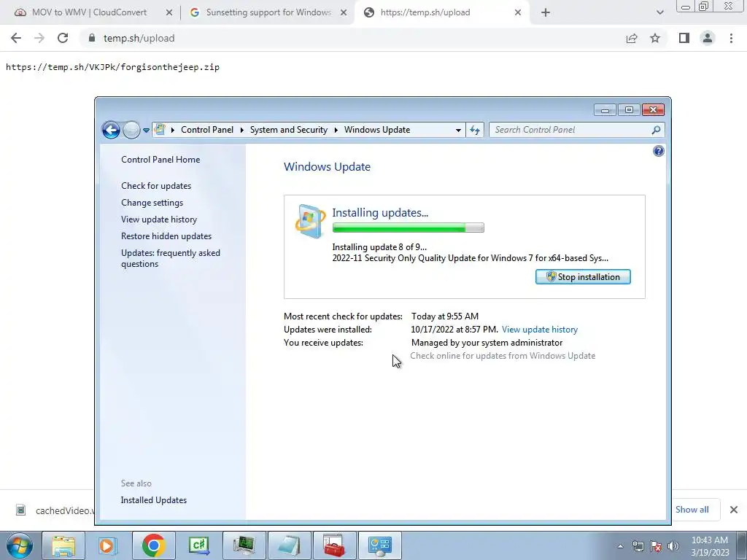Click the Chrome address bar URL
The image size is (747, 560).
pyautogui.click(x=139, y=38)
